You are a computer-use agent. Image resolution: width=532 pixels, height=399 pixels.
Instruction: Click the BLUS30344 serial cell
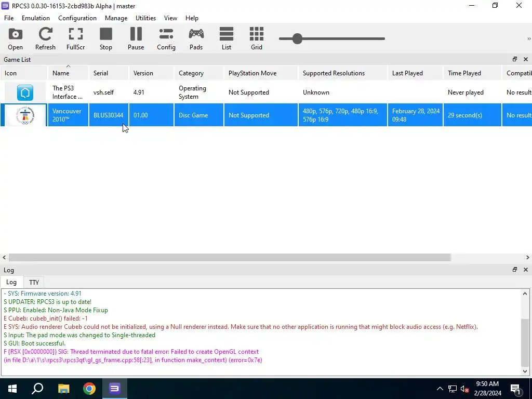109,115
